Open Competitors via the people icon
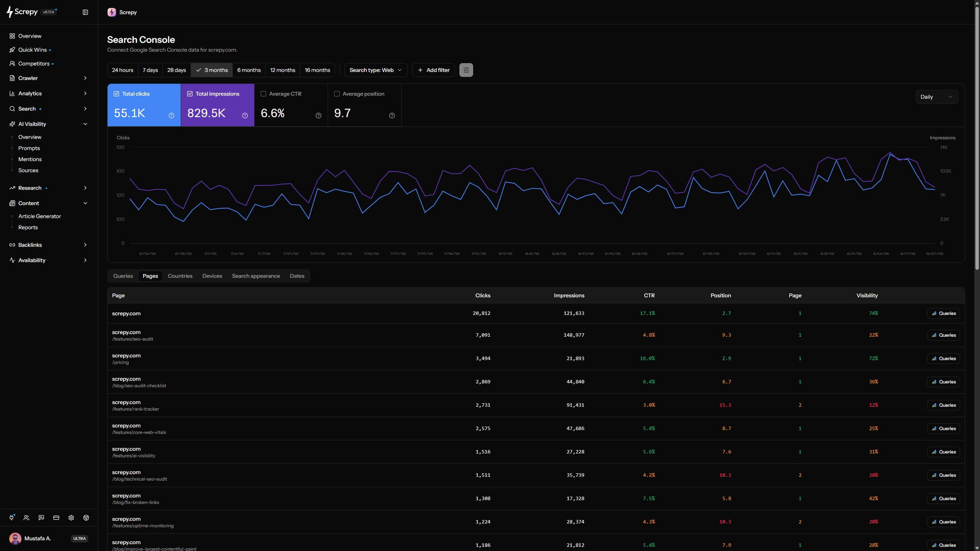The height and width of the screenshot is (551, 980). pyautogui.click(x=12, y=64)
